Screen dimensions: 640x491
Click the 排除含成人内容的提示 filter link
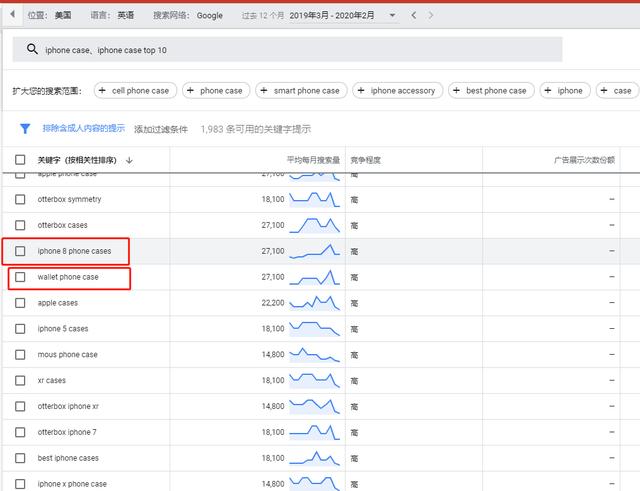pos(83,129)
